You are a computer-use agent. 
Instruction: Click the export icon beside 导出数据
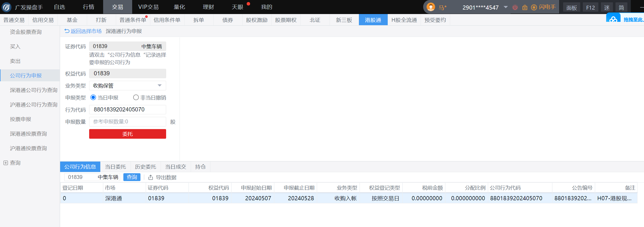click(151, 177)
